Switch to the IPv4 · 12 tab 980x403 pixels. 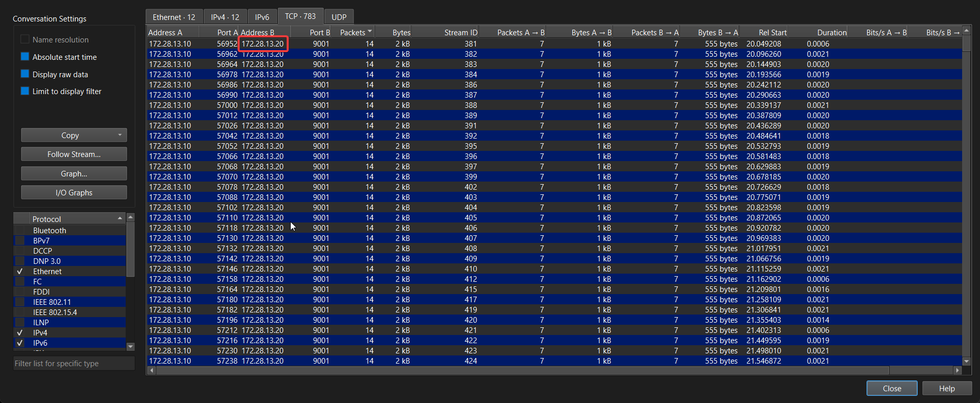point(225,17)
